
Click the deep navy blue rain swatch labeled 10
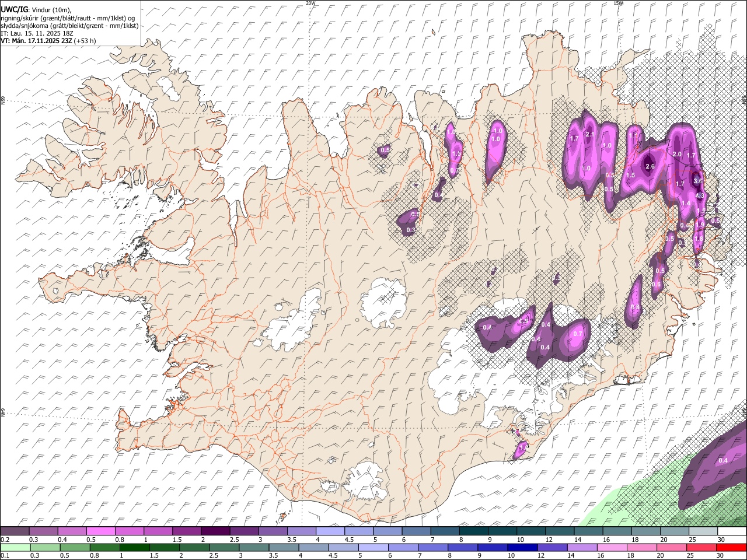pos(522,547)
